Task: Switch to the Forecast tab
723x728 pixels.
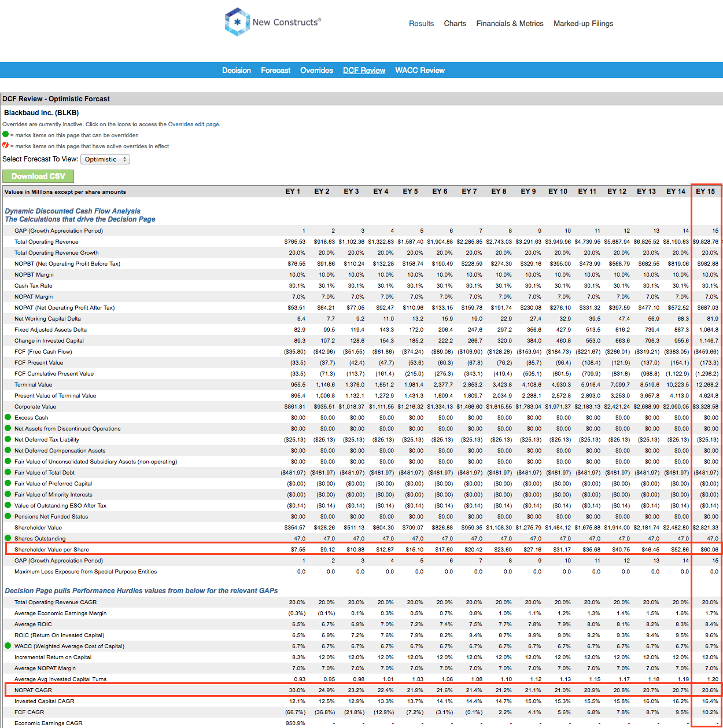Action: pyautogui.click(x=276, y=71)
